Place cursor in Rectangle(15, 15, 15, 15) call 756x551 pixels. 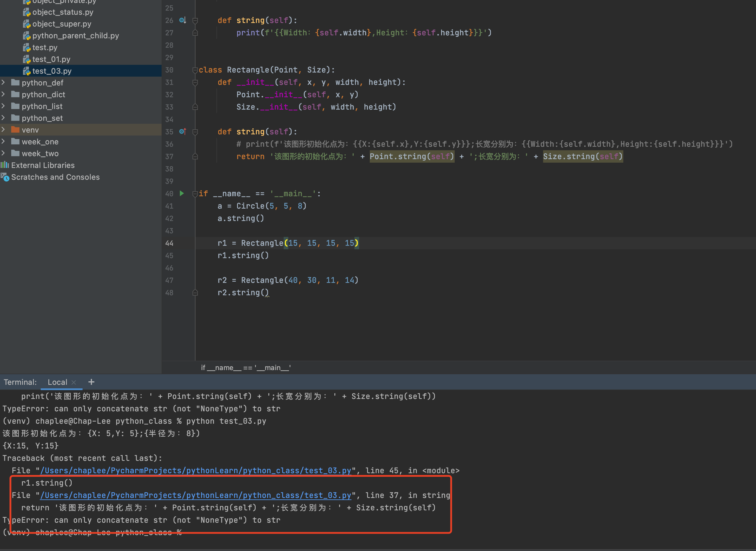300,243
